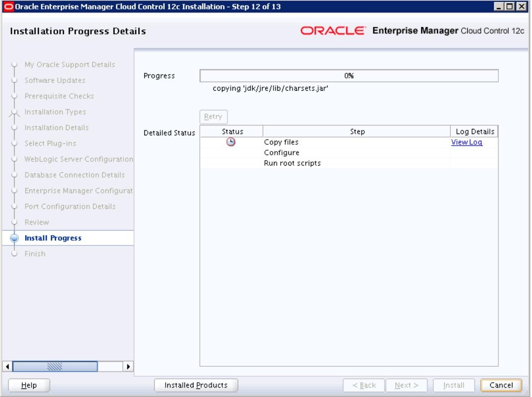Click the Next button
This screenshot has width=532, height=397.
coord(407,385)
